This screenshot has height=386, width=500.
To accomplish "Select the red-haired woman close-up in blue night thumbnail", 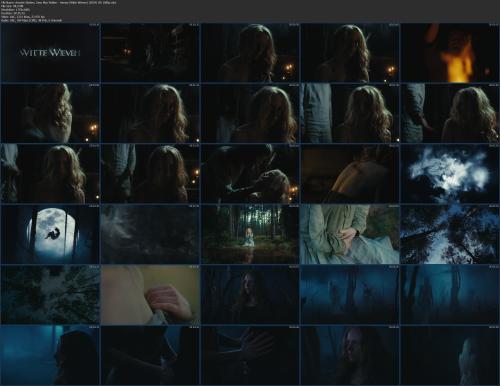I will pyautogui.click(x=350, y=355).
